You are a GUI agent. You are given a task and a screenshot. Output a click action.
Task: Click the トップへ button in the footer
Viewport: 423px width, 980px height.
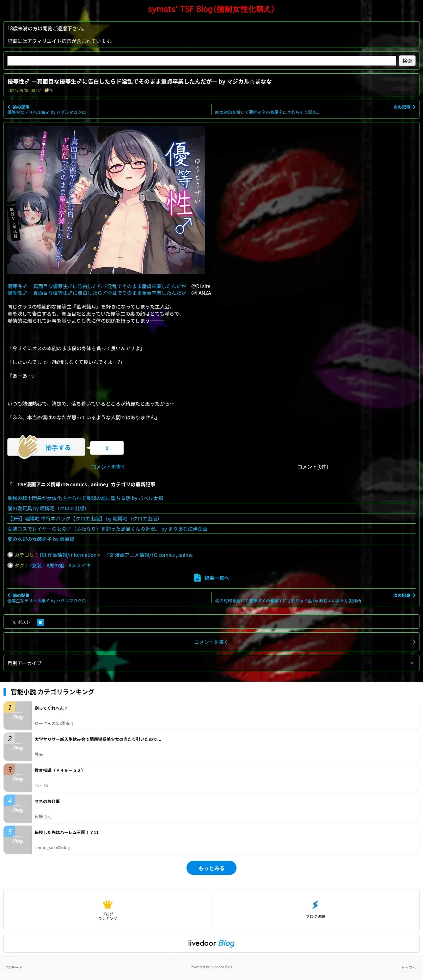coord(409,967)
